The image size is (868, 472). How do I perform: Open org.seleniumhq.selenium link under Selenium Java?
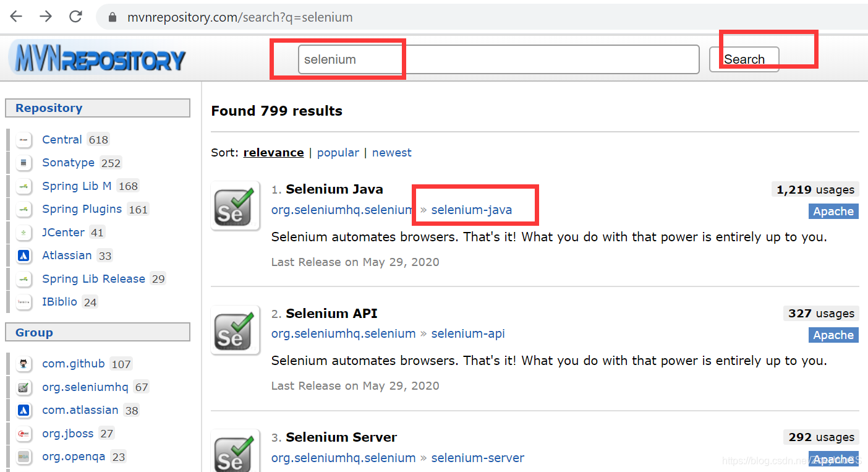(343, 210)
